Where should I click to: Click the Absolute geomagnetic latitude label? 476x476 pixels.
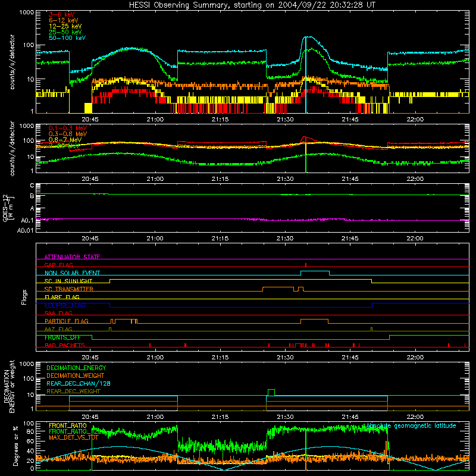pyautogui.click(x=411, y=426)
